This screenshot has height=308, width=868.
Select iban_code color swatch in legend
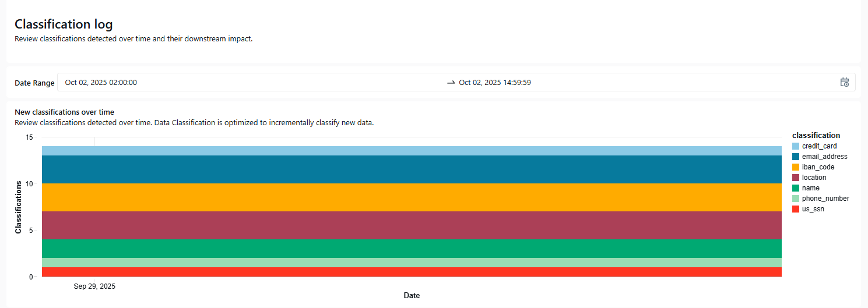pos(796,167)
